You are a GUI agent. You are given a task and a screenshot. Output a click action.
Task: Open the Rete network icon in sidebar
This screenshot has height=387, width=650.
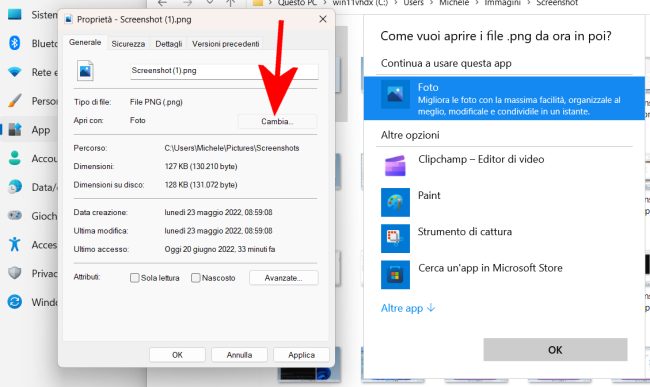pos(15,72)
